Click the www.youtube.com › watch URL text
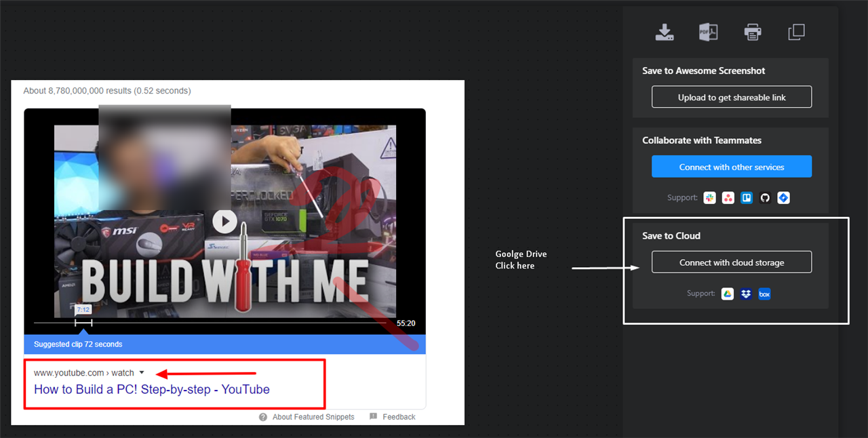This screenshot has width=868, height=438. [84, 373]
